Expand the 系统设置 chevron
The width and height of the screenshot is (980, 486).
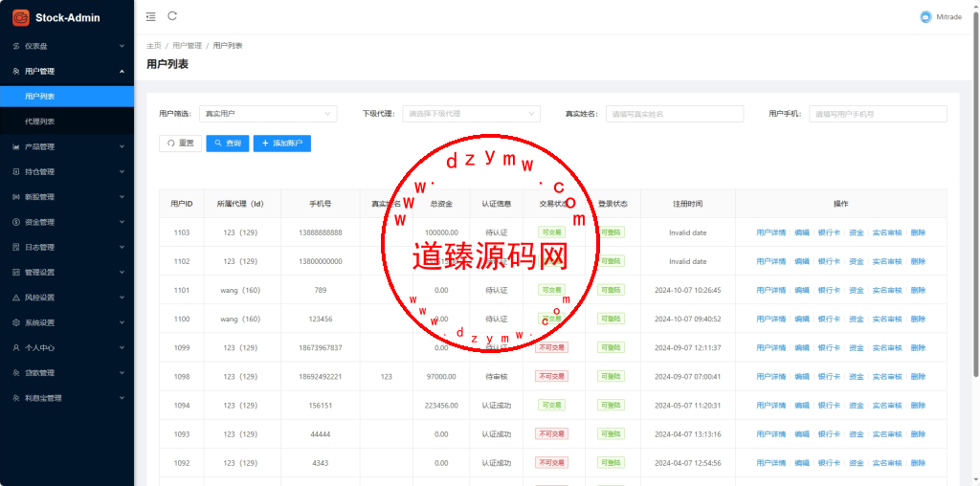pos(122,323)
